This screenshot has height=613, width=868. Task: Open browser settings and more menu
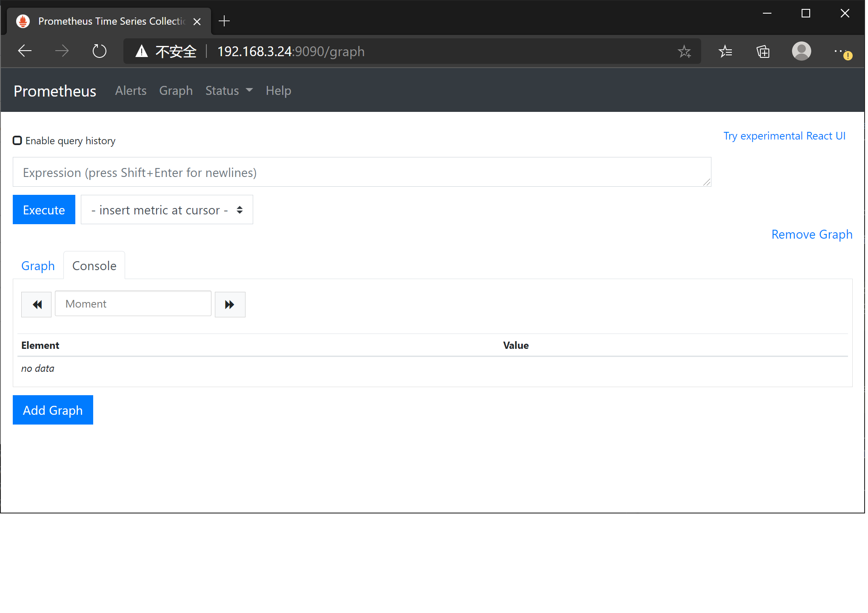(838, 51)
